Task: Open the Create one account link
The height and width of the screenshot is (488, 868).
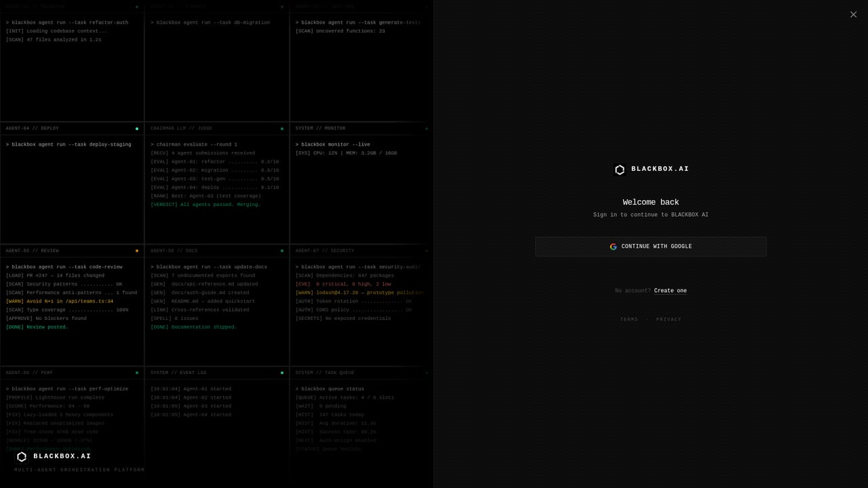Action: pos(671,291)
